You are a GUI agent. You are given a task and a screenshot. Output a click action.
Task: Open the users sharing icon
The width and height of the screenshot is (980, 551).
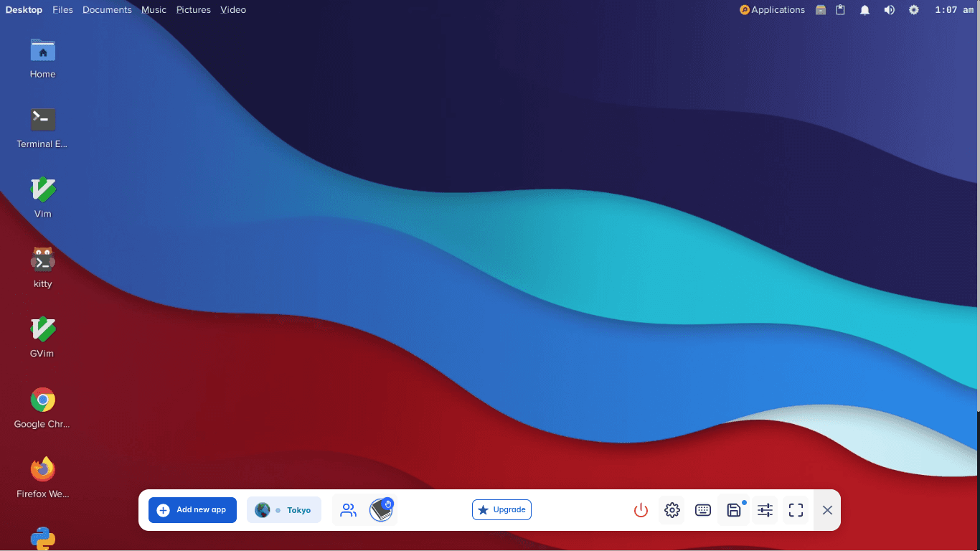(x=348, y=510)
